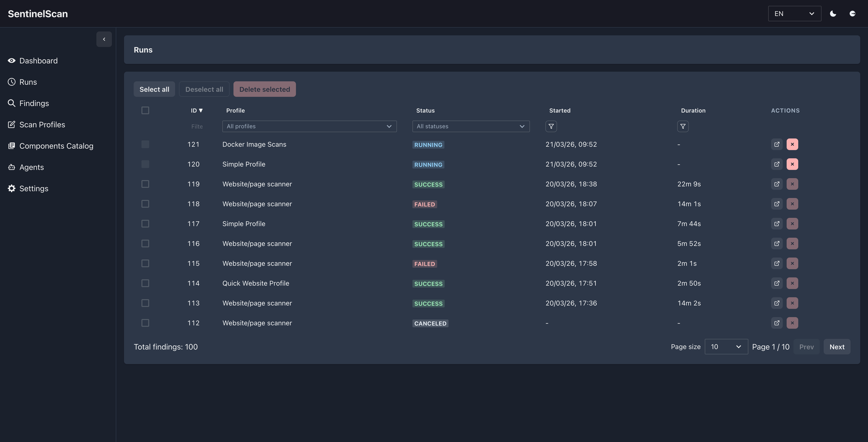Go to Scan Profiles in the sidebar

coord(42,124)
